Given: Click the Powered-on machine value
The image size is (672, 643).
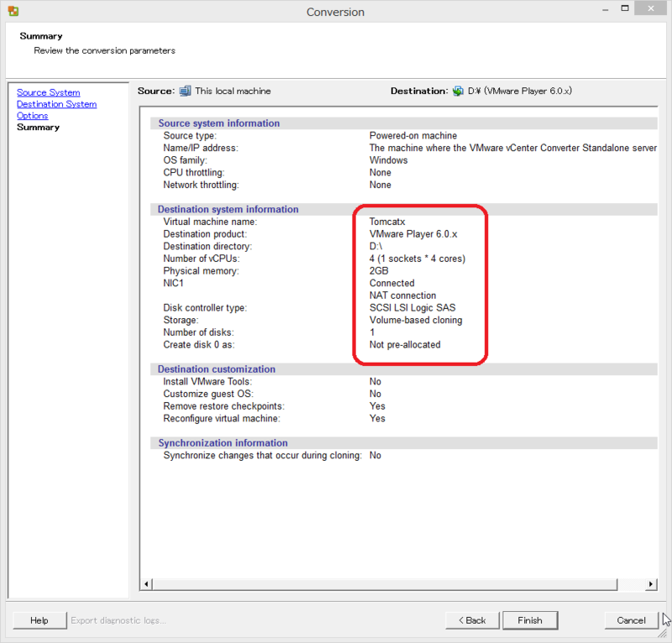Looking at the screenshot, I should [413, 136].
